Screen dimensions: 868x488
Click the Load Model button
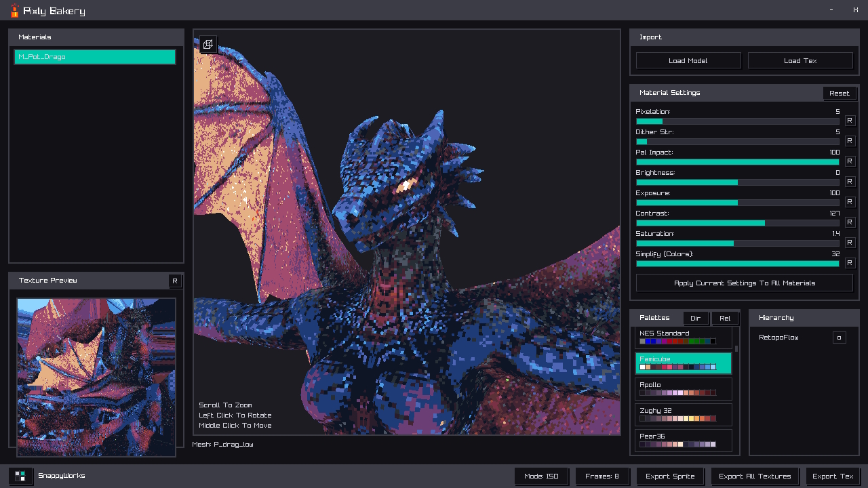click(x=688, y=61)
